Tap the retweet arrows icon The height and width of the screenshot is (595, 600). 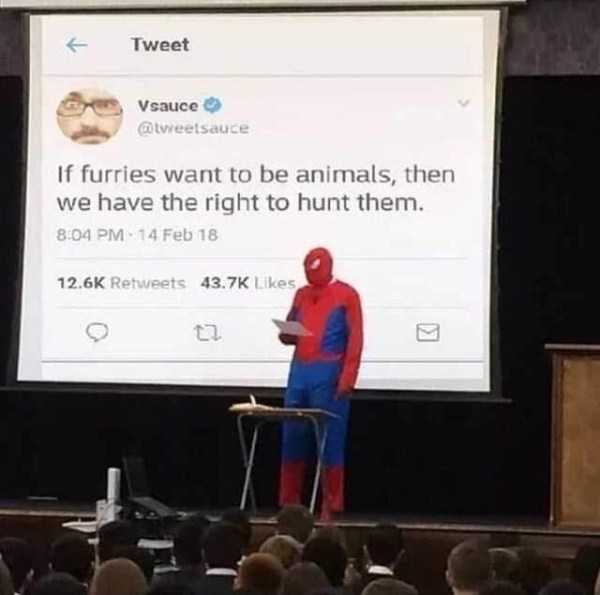pyautogui.click(x=207, y=333)
